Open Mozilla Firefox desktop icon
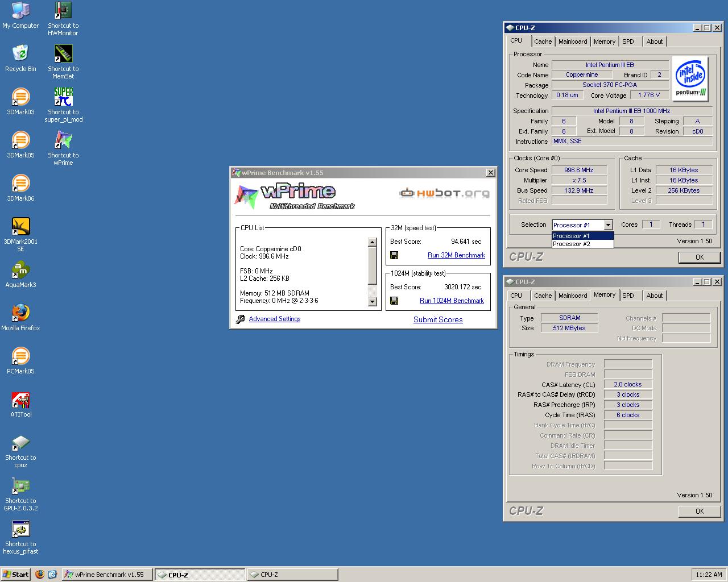The image size is (728, 582). click(x=20, y=318)
